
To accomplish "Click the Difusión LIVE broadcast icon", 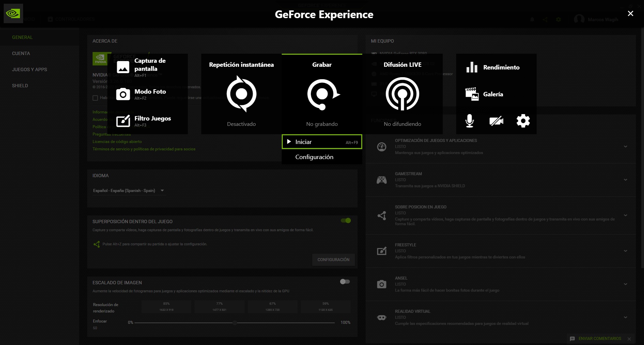I will [x=402, y=94].
